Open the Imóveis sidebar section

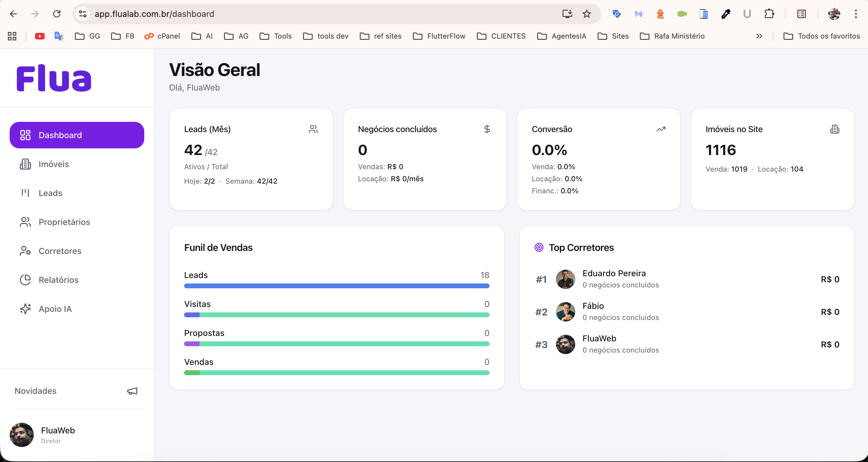[54, 164]
